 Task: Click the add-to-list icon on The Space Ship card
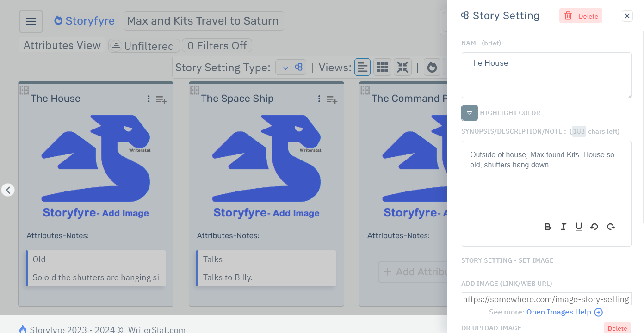332,100
